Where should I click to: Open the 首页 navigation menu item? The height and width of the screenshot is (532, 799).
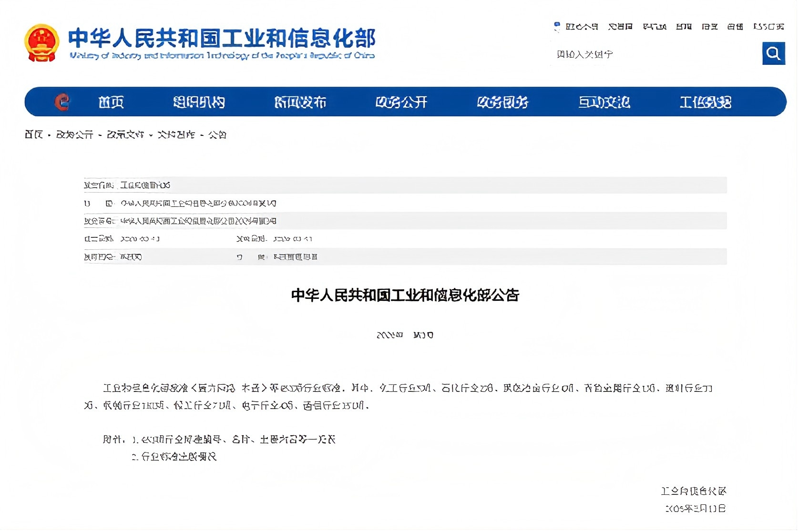111,102
